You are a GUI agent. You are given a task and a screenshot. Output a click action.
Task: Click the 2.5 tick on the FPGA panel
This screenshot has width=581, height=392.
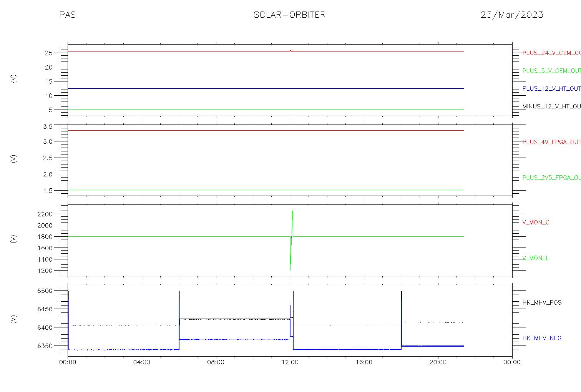48,158
